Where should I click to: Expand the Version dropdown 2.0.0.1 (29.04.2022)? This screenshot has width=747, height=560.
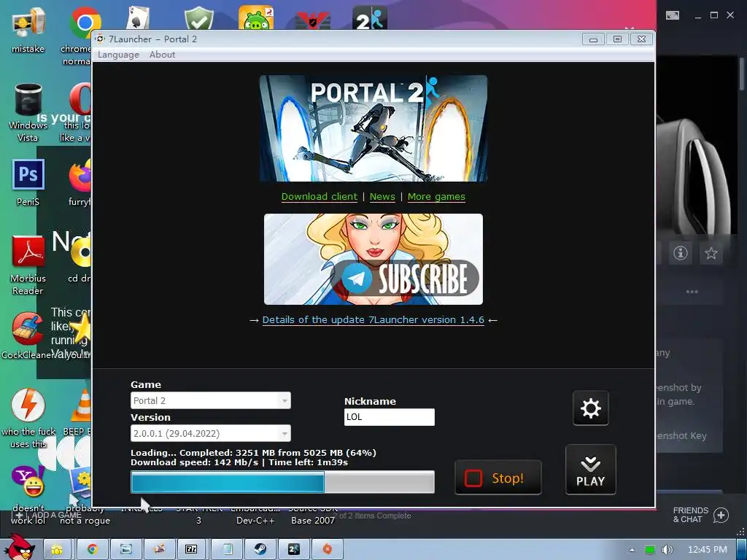211,433
